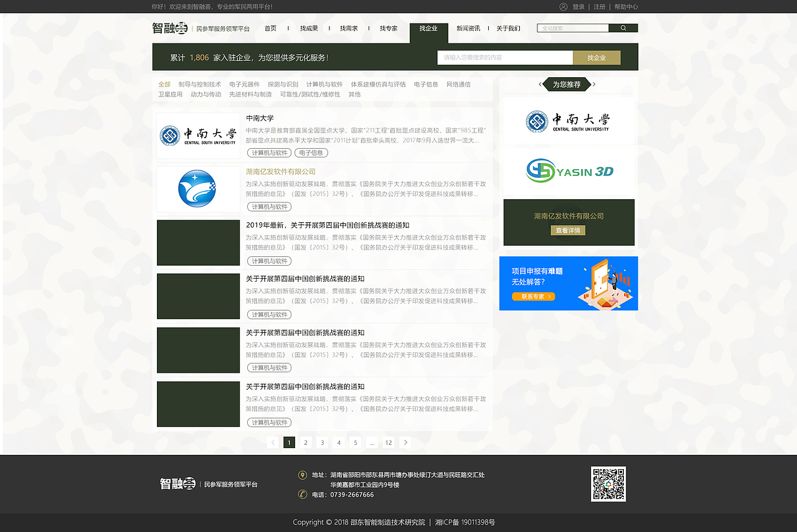Click the 计算机与软件 tag under 中南大学

point(269,153)
